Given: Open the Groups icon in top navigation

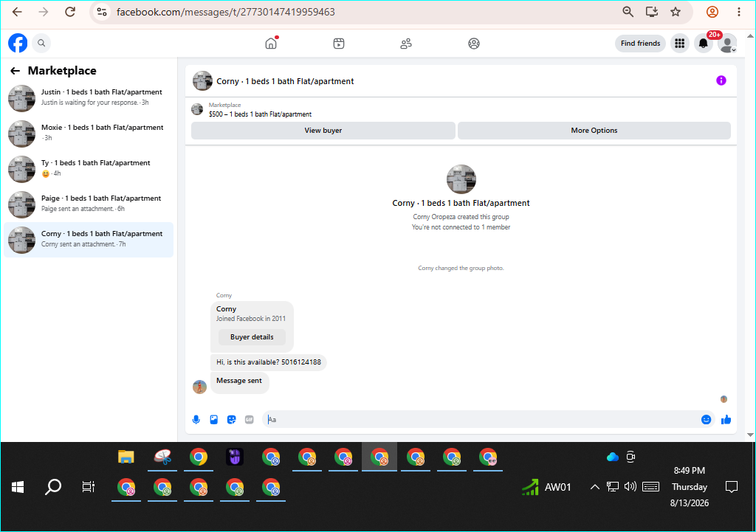Looking at the screenshot, I should [474, 44].
